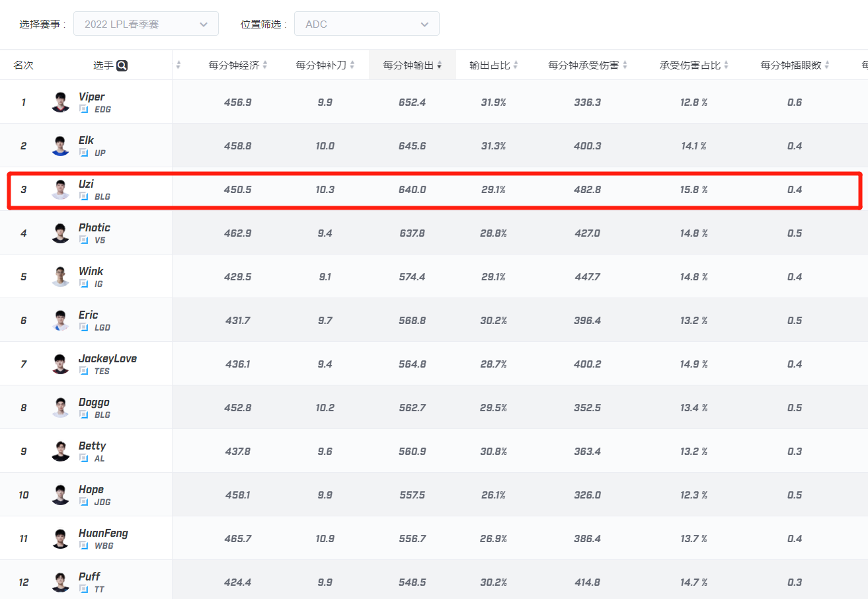Click the JDG team icon

(84, 502)
